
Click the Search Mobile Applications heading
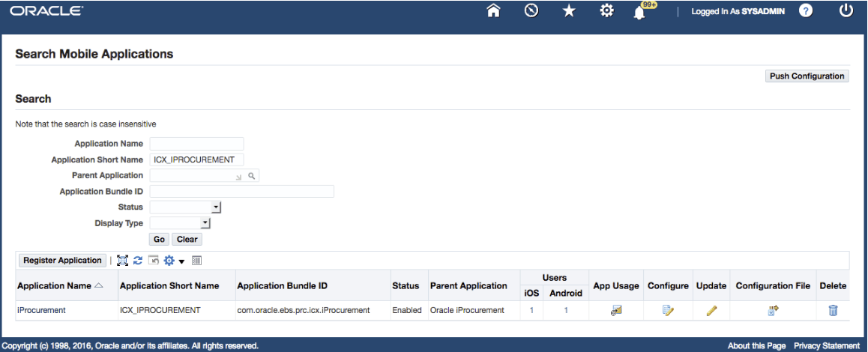pyautogui.click(x=94, y=54)
